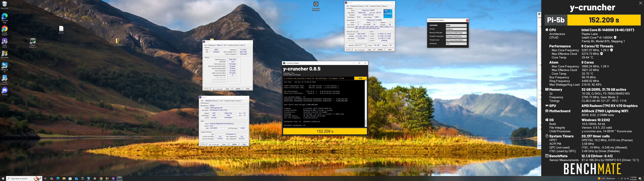Viewport: 644px width, 181px height.
Task: Open the Recycle Bin desktop icon
Action: (5, 5)
